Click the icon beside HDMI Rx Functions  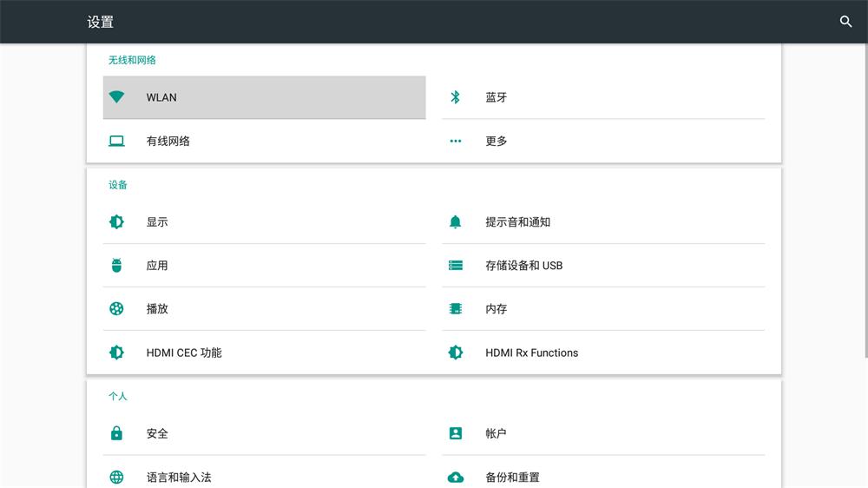[x=455, y=353]
